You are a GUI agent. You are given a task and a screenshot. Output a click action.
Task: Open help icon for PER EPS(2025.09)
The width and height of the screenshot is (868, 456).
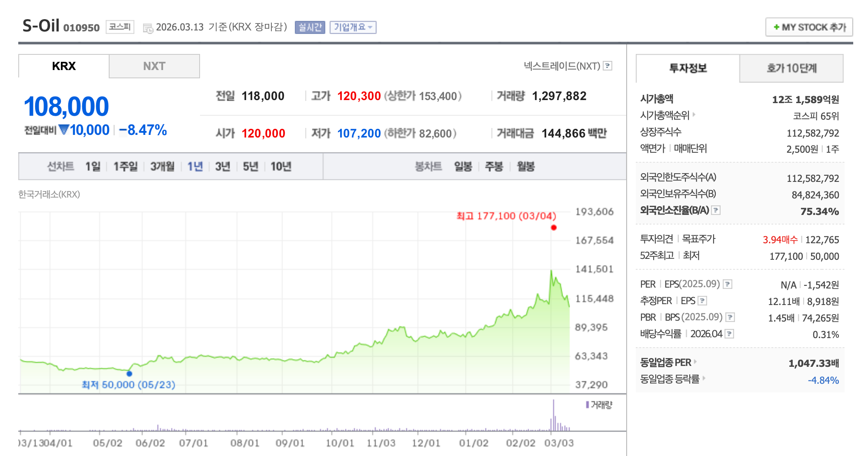[x=728, y=284]
